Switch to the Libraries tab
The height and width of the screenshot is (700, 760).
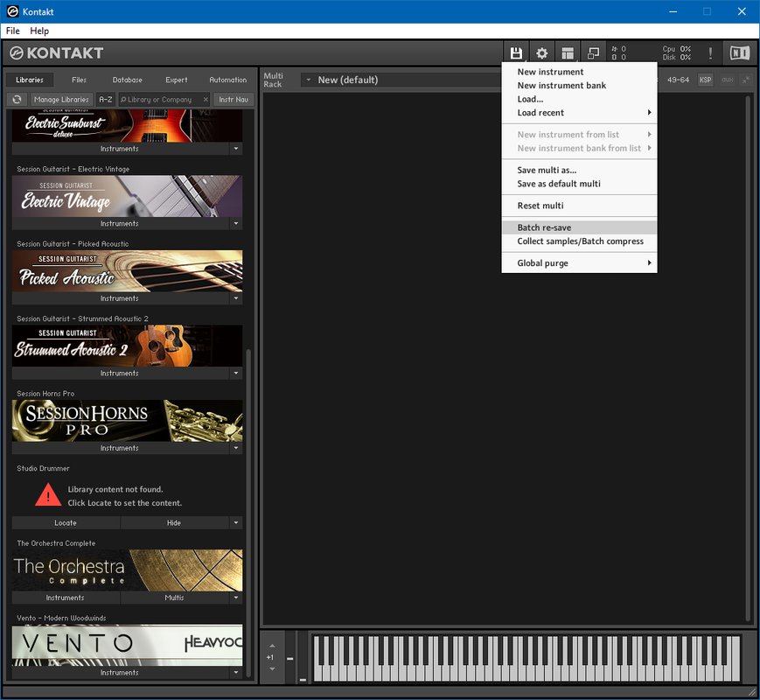(x=30, y=80)
